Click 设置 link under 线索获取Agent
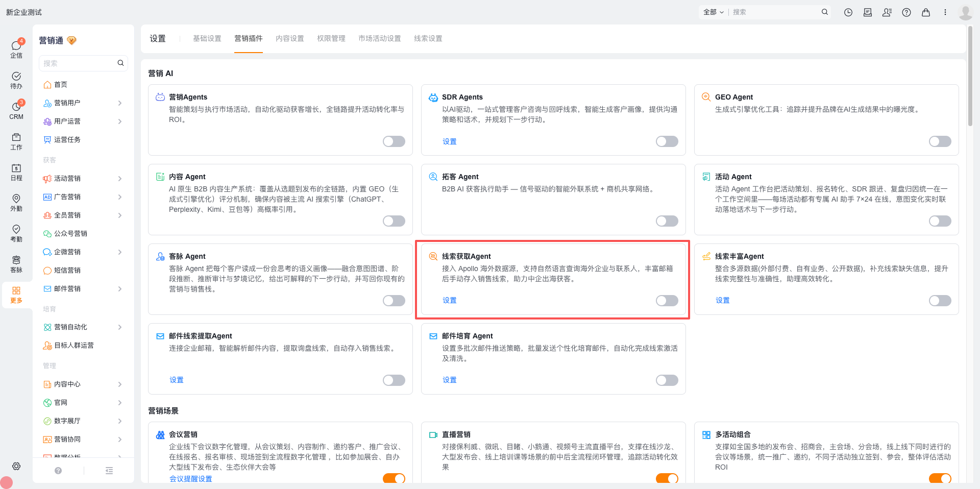980x489 pixels. click(450, 300)
